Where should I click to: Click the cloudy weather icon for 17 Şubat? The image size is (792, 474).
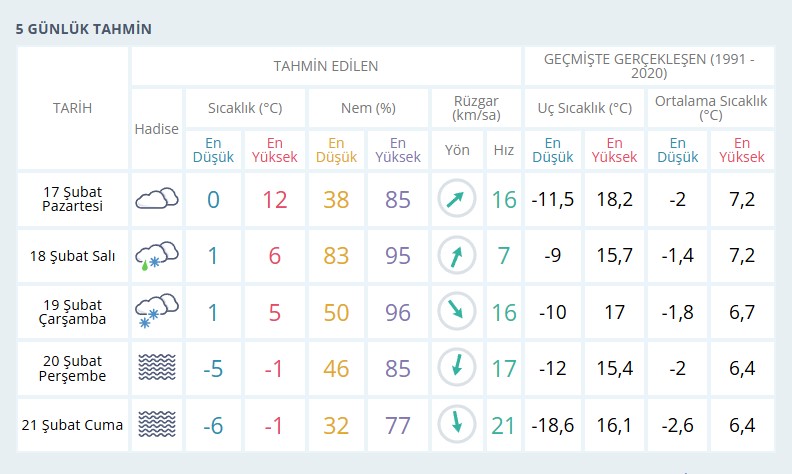click(157, 199)
